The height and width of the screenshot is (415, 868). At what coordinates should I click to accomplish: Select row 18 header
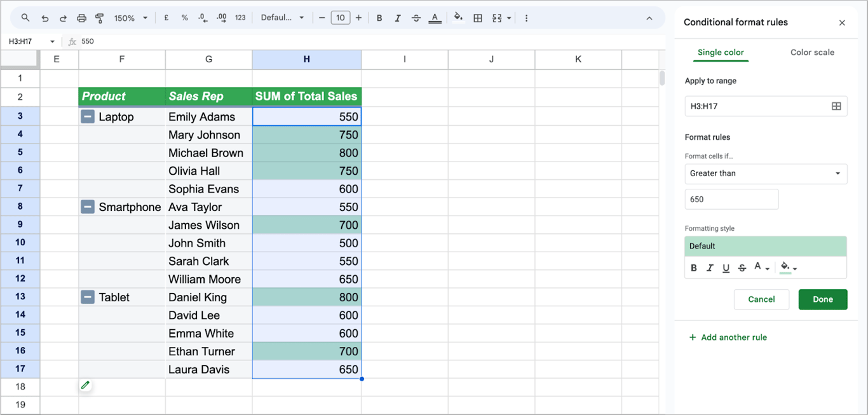point(20,387)
